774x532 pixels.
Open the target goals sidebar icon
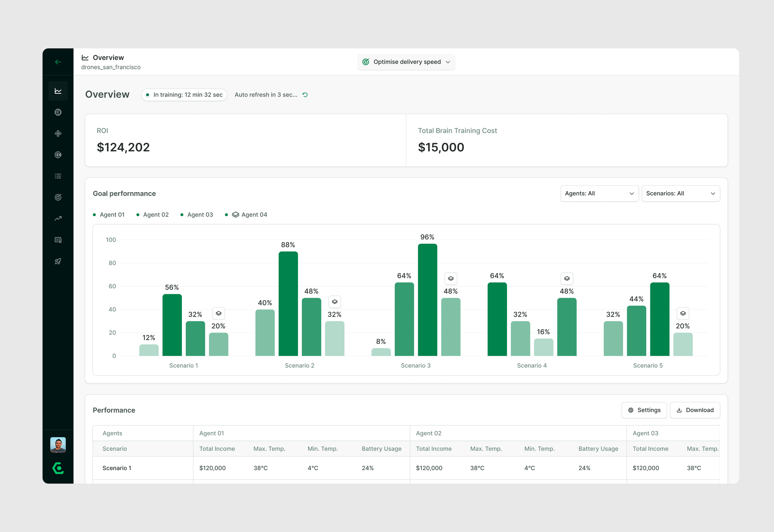tap(58, 197)
